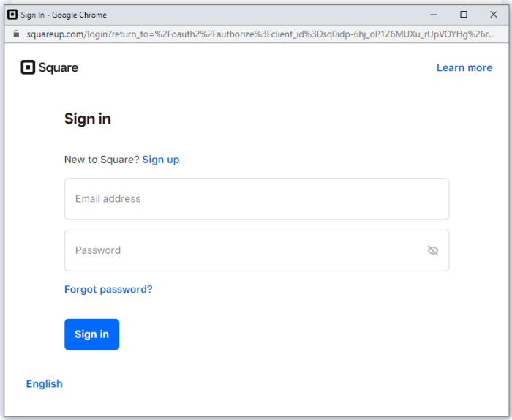Click the Square logo icon
The height and width of the screenshot is (420, 512).
(28, 67)
